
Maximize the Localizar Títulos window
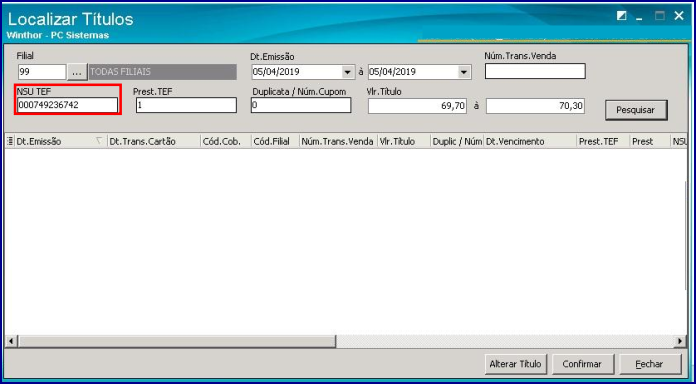coord(660,16)
